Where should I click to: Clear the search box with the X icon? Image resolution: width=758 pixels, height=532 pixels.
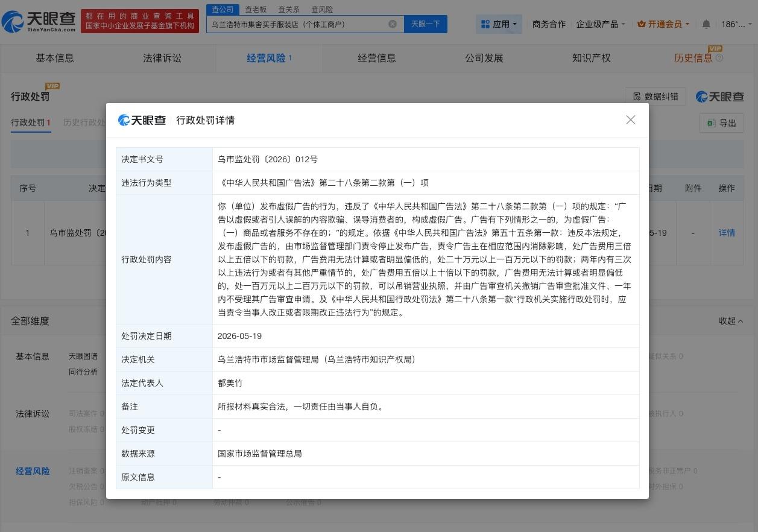[x=393, y=24]
